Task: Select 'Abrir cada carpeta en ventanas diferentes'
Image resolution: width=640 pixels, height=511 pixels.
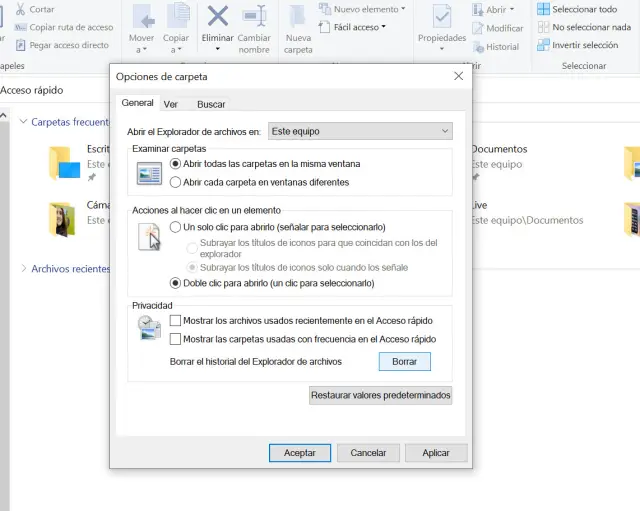Action: click(x=176, y=182)
